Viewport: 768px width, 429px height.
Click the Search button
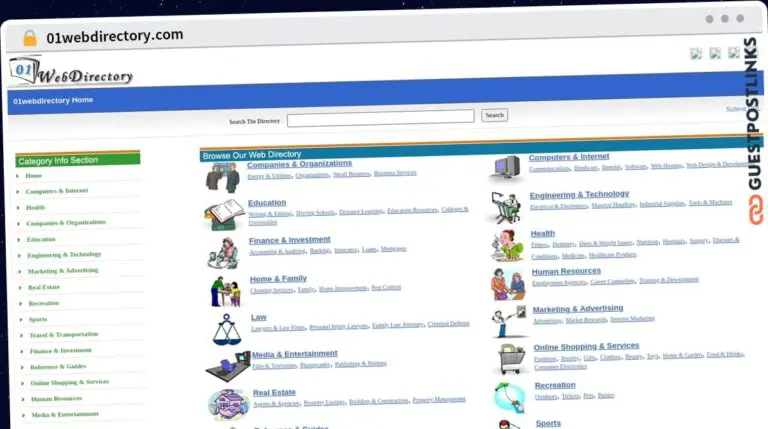click(x=494, y=116)
